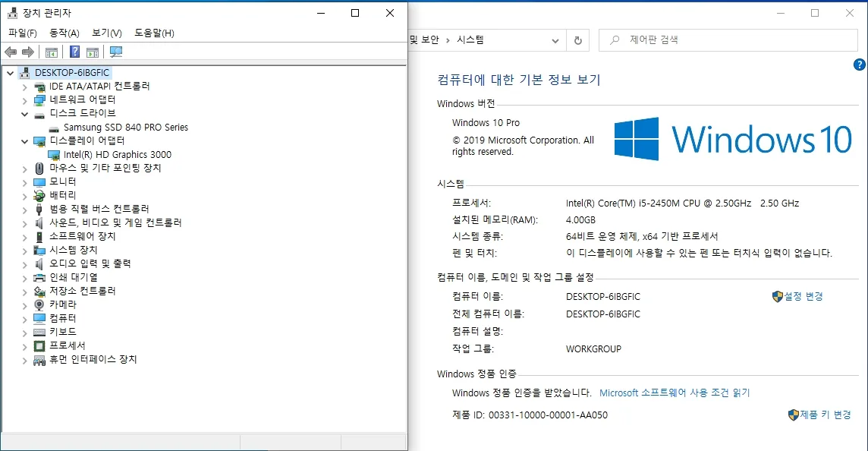The height and width of the screenshot is (451, 868).
Task: Select the 모니터 icon
Action: pos(39,182)
